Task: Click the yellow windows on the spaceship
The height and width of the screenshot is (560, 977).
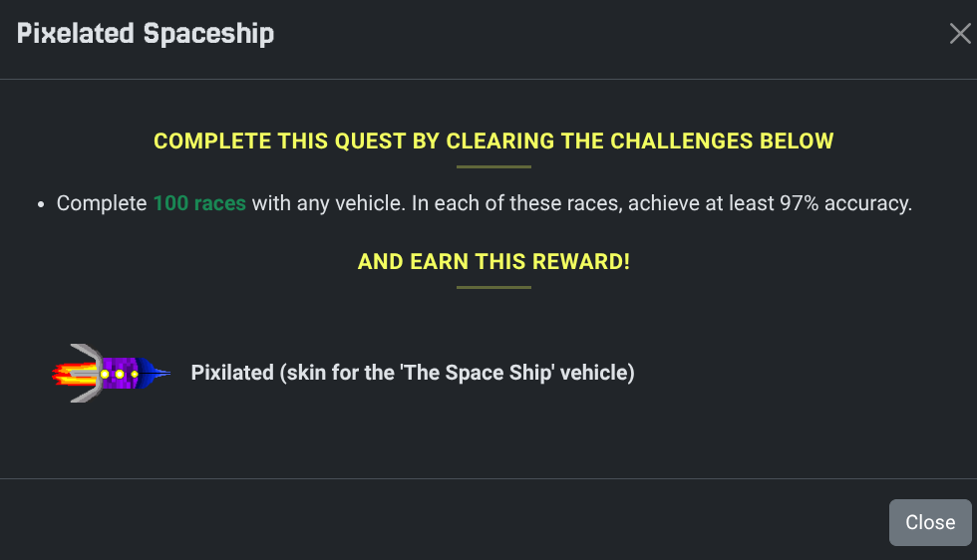Action: (x=119, y=375)
